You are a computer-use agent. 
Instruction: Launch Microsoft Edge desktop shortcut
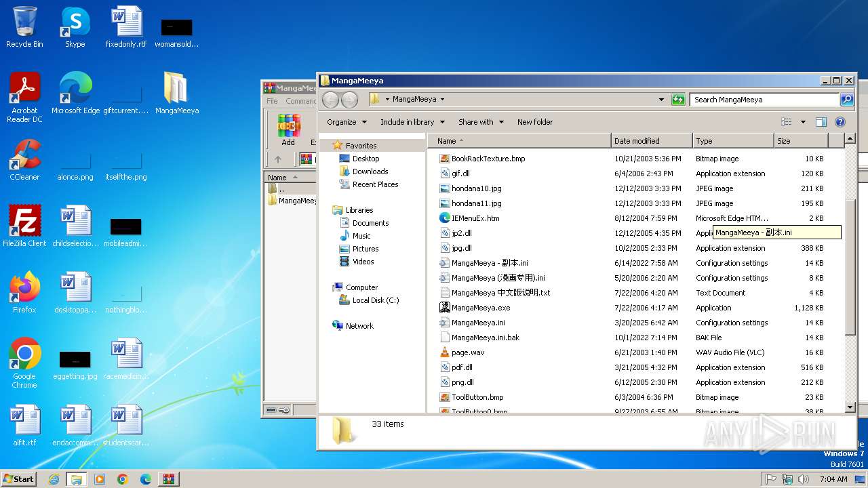click(x=75, y=94)
